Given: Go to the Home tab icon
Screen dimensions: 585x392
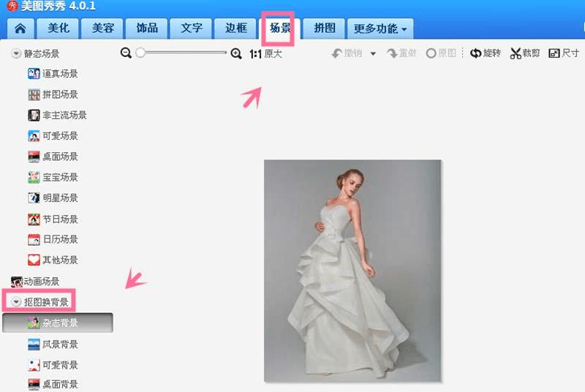Looking at the screenshot, I should [20, 29].
